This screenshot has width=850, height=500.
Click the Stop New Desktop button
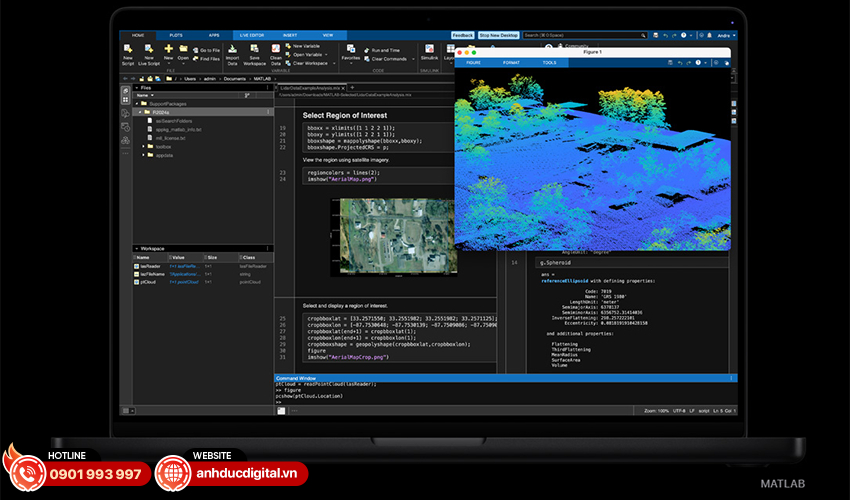[499, 35]
